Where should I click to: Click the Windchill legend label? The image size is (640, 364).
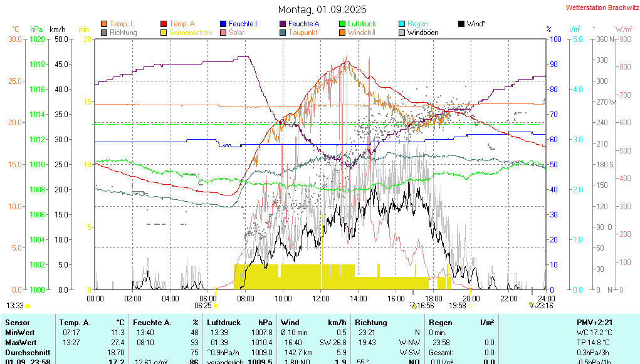coord(361,33)
